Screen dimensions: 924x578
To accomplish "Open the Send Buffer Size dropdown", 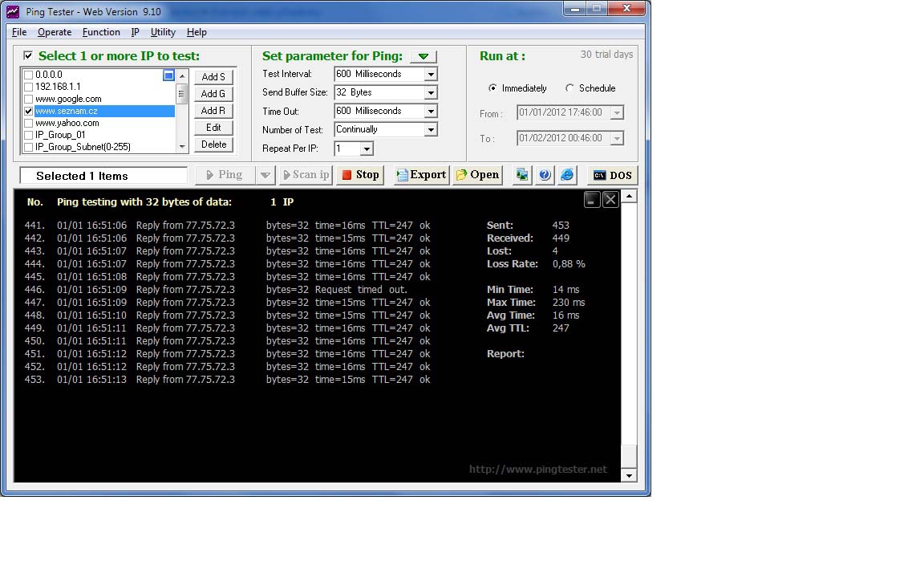I will pos(431,92).
